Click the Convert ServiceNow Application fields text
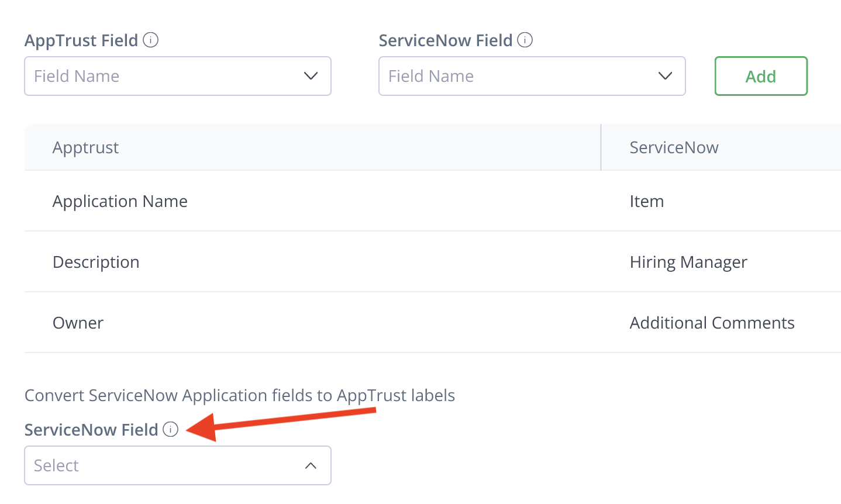Viewport: 841px width, 504px height. tap(240, 395)
